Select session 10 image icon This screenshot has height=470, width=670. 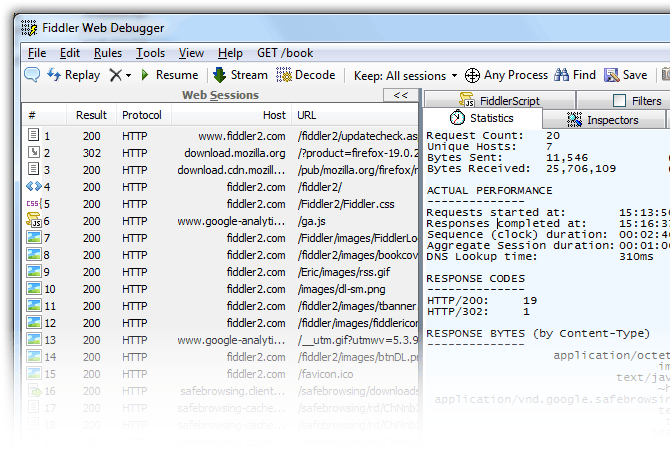pyautogui.click(x=34, y=288)
